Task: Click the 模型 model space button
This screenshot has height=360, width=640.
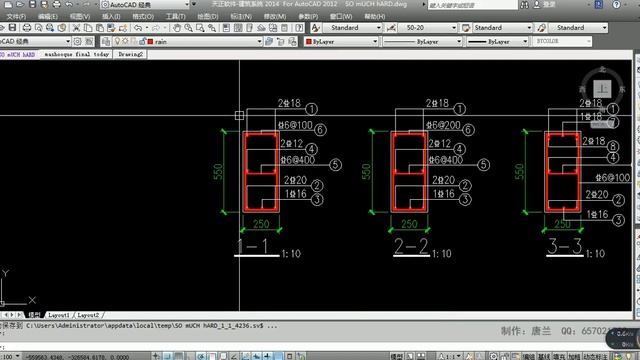Action: [x=396, y=357]
